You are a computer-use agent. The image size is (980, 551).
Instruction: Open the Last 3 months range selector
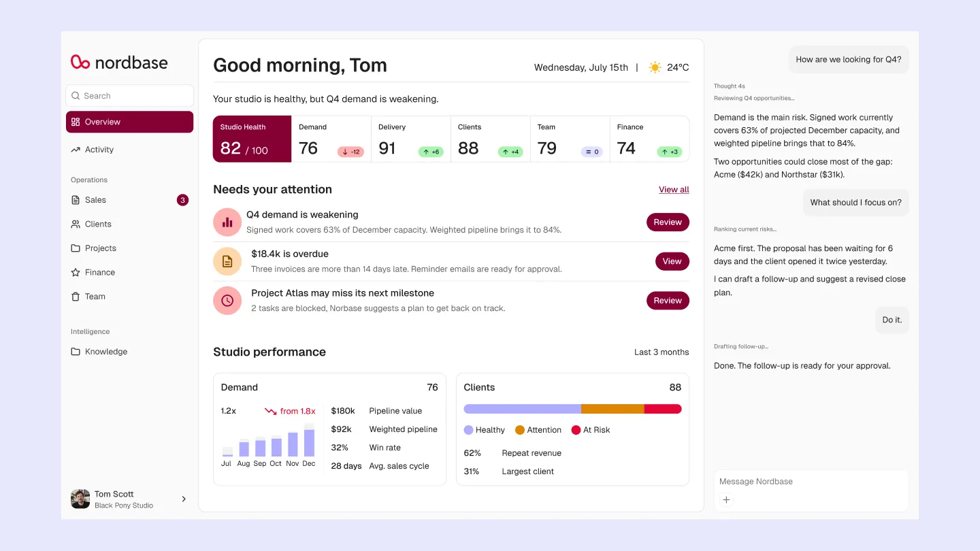pos(661,352)
